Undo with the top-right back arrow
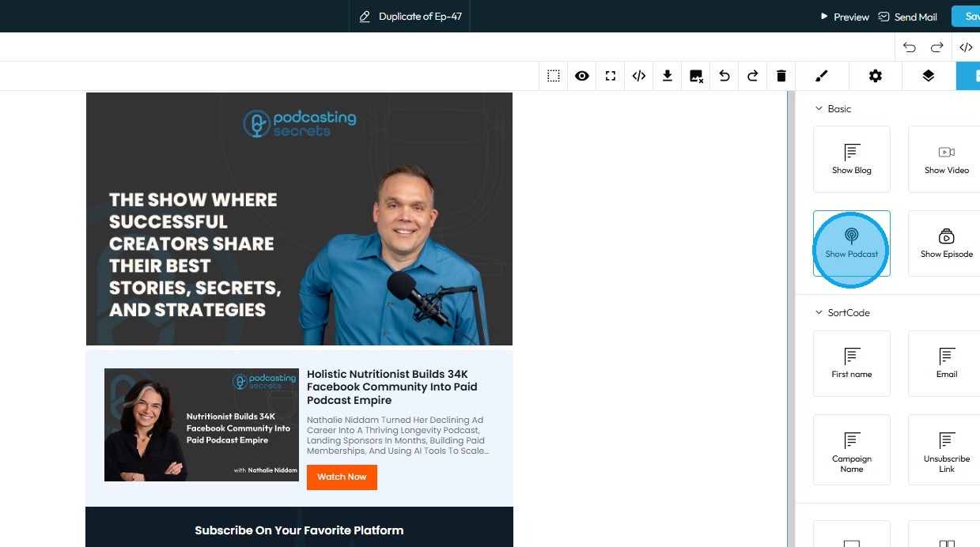This screenshot has width=980, height=547. pos(910,47)
